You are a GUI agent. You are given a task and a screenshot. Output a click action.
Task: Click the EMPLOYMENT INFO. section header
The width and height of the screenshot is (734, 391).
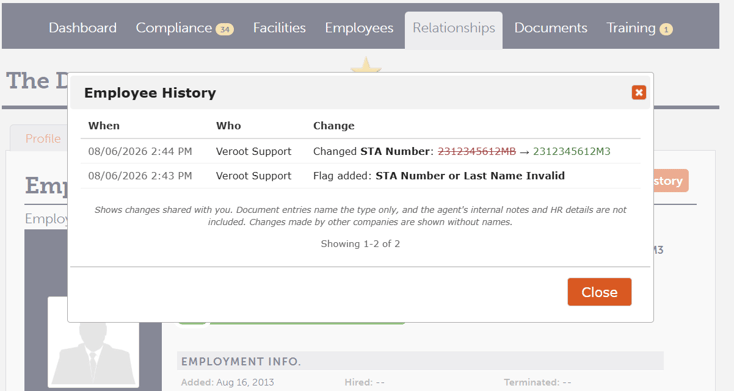(x=241, y=361)
